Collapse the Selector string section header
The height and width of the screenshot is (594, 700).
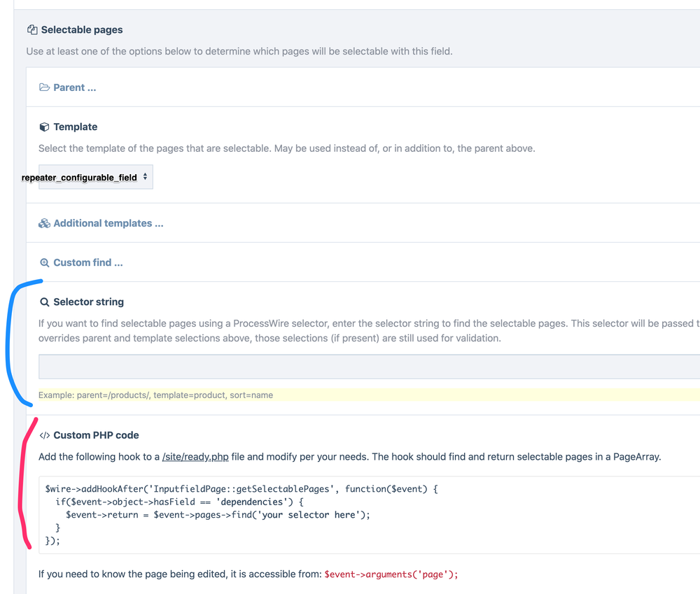point(88,302)
